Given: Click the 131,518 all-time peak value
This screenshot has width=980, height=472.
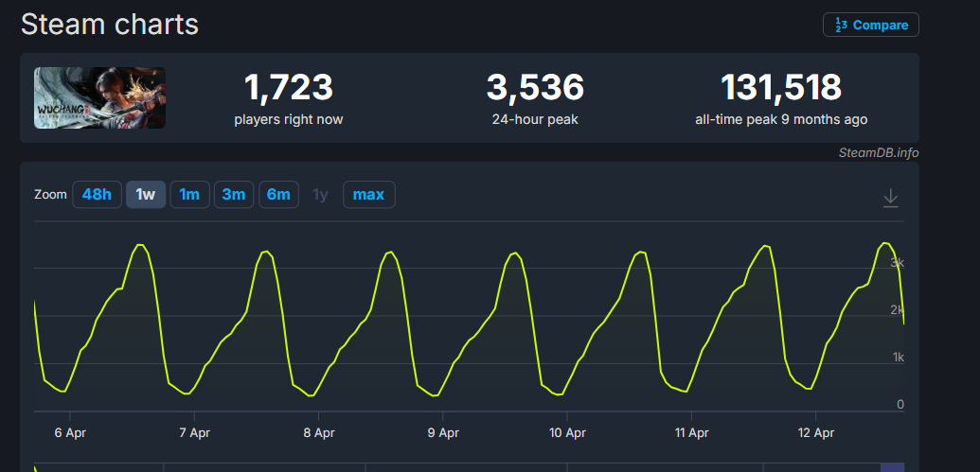Looking at the screenshot, I should coord(781,87).
